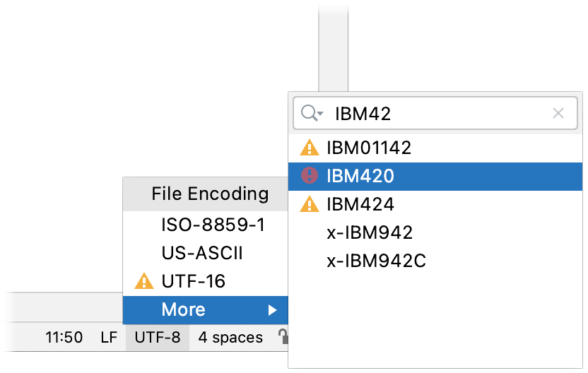This screenshot has height=373, width=588.
Task: Click the warning icon beside IBM01142
Action: pos(309,148)
